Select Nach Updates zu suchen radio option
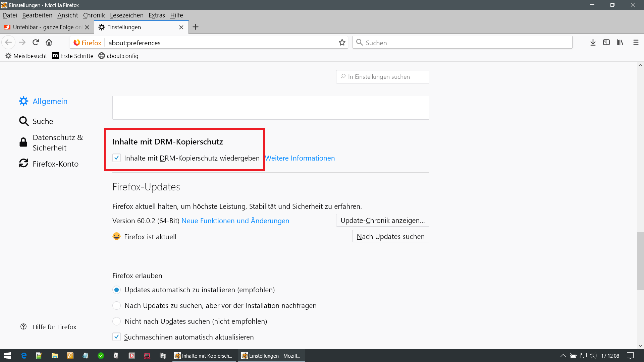The width and height of the screenshot is (644, 362). tap(116, 306)
